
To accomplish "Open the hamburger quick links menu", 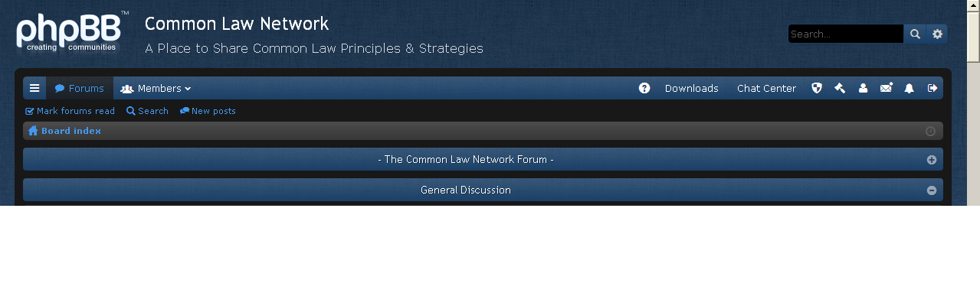I will 34,88.
